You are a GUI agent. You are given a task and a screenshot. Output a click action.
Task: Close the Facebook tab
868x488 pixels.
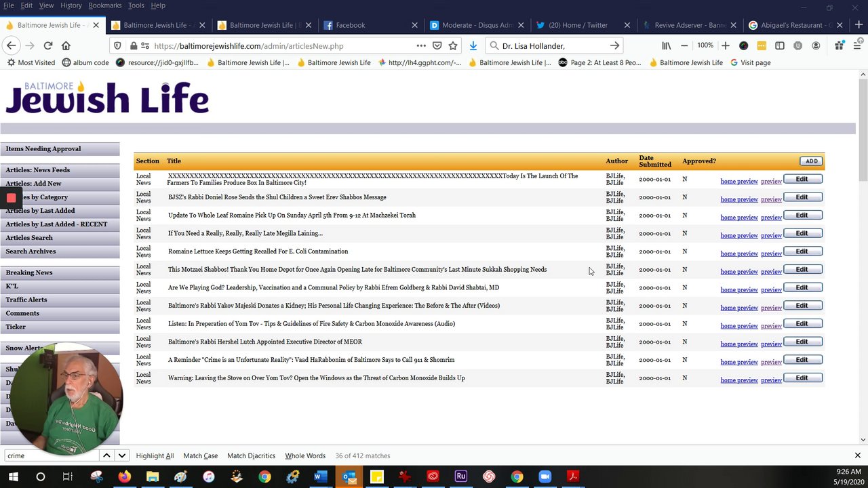coord(414,25)
